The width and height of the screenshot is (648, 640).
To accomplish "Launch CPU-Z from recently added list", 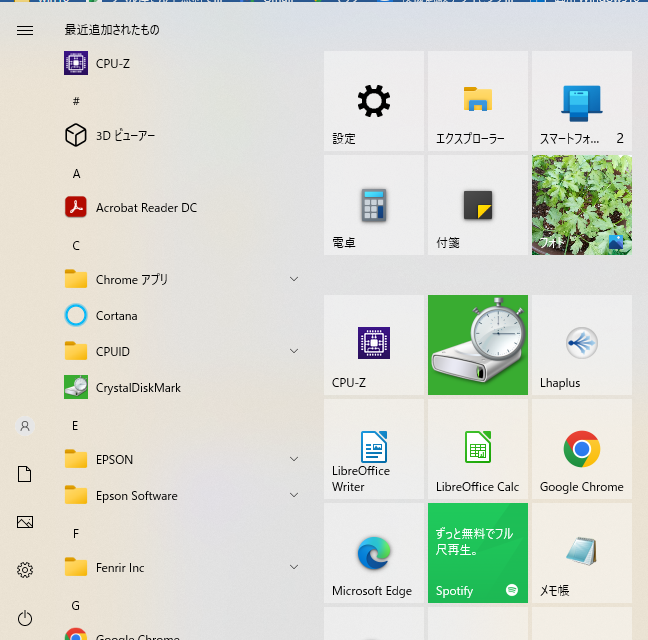I will coord(182,63).
